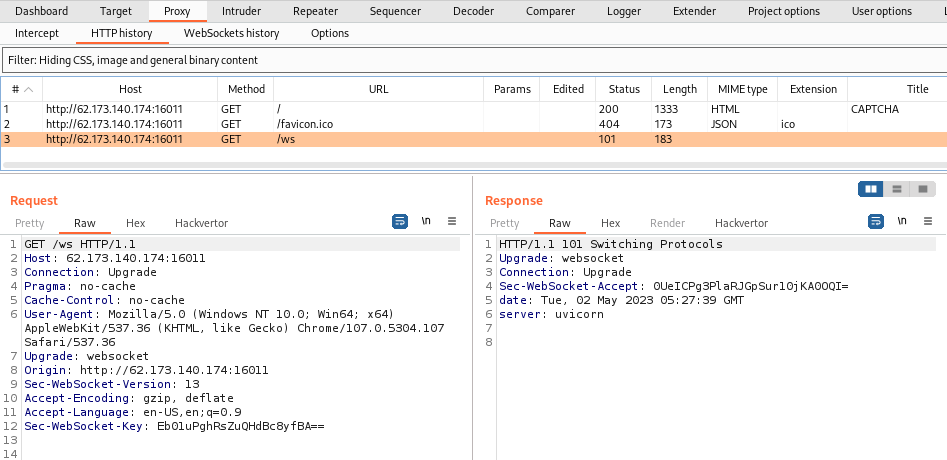This screenshot has height=460, width=947.
Task: Switch to WebSockets history tab
Action: [231, 33]
